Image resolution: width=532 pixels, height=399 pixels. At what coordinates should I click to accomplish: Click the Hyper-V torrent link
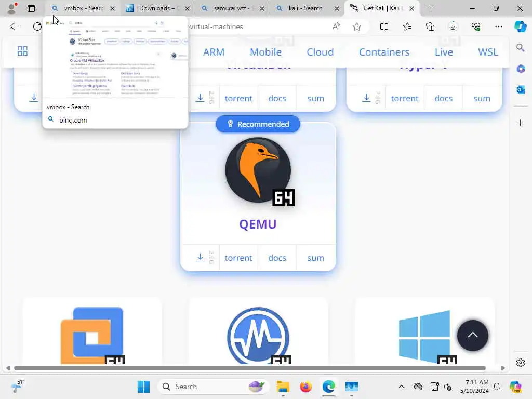click(x=405, y=98)
